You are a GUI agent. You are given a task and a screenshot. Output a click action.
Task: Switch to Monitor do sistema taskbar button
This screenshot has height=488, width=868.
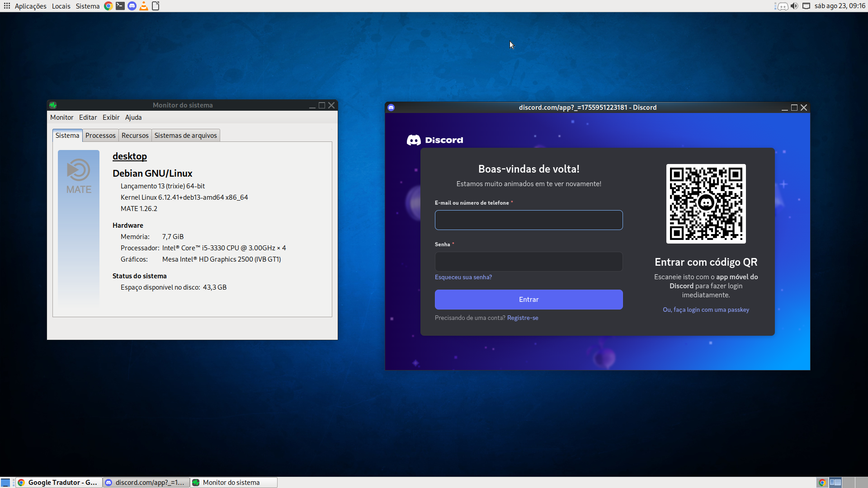click(x=234, y=483)
